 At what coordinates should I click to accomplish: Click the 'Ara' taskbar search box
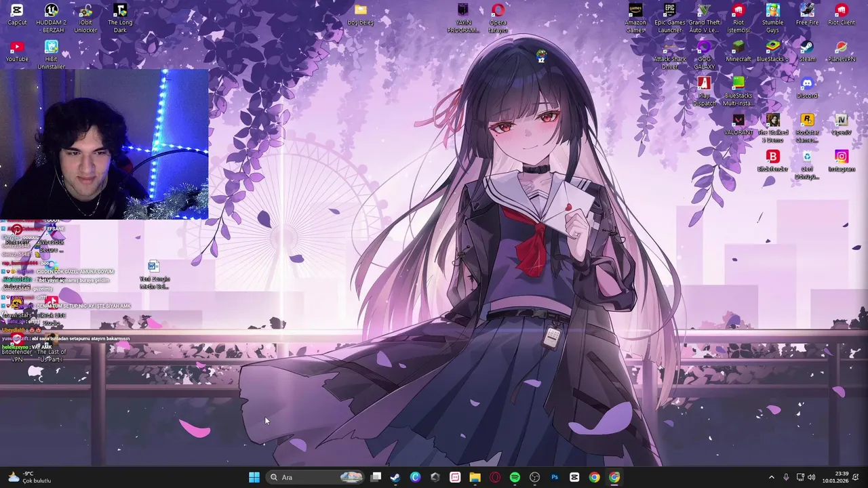coord(315,477)
